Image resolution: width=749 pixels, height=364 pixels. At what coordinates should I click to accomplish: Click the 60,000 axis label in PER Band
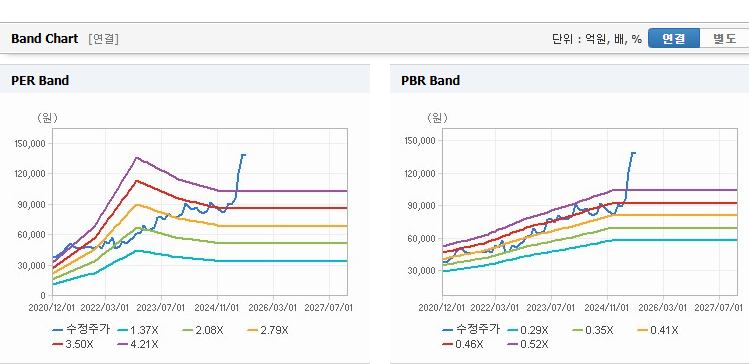32,235
